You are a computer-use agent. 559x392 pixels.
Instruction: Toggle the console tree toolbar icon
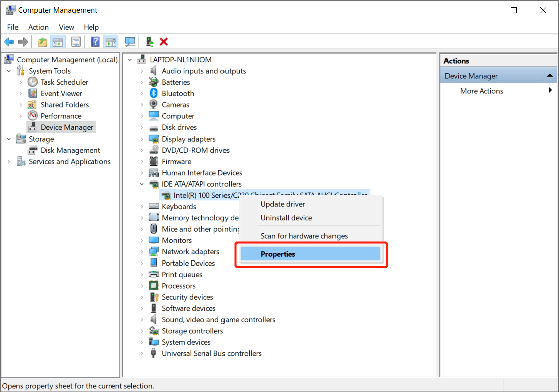coord(58,41)
